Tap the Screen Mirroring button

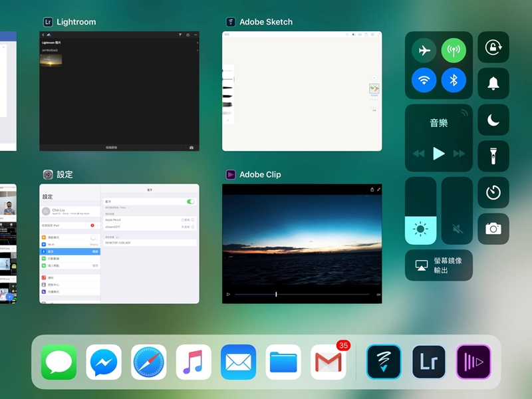(x=439, y=265)
